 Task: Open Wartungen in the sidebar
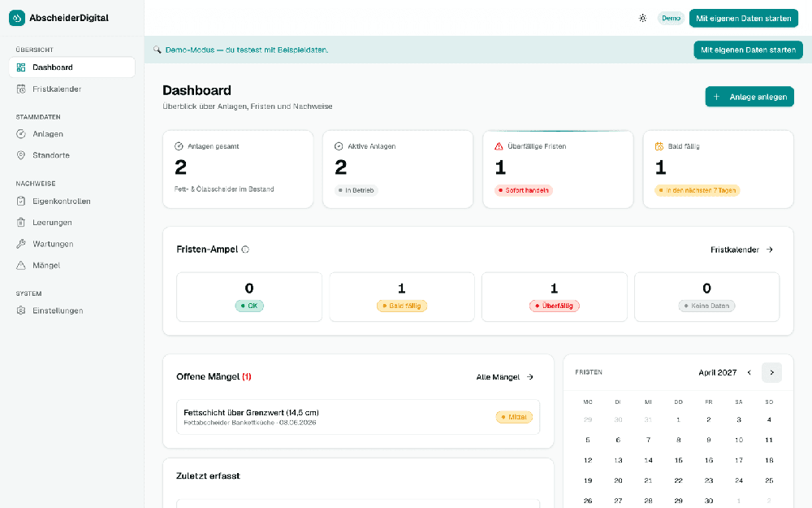72,244
